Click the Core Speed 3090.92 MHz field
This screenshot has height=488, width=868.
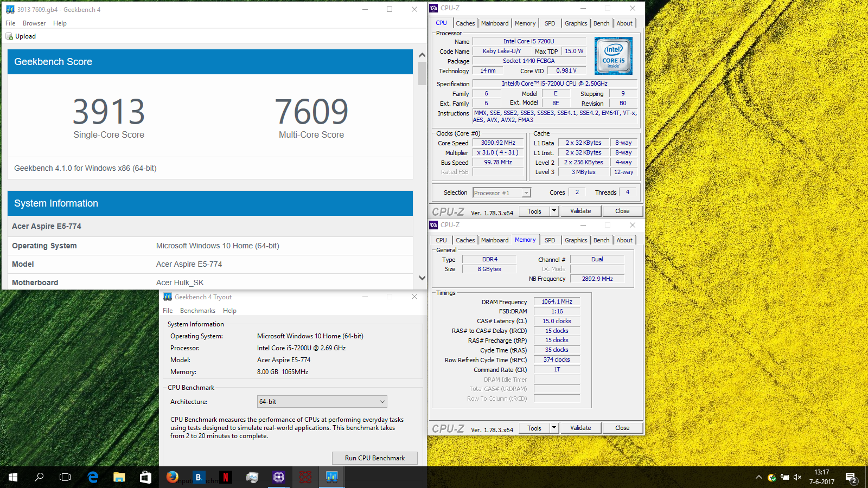(498, 143)
